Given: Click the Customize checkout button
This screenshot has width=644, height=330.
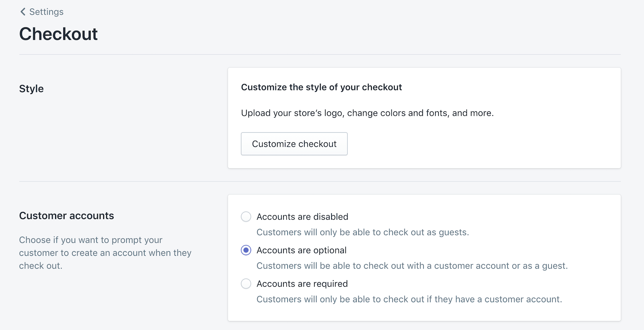Looking at the screenshot, I should pos(294,144).
